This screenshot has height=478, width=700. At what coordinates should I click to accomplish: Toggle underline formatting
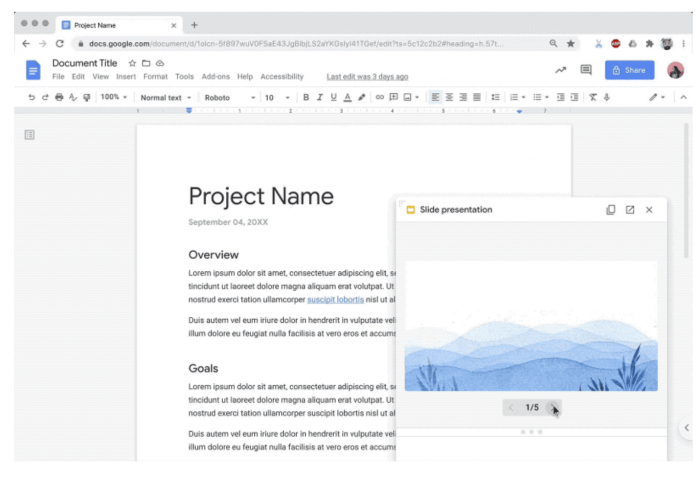pos(333,97)
